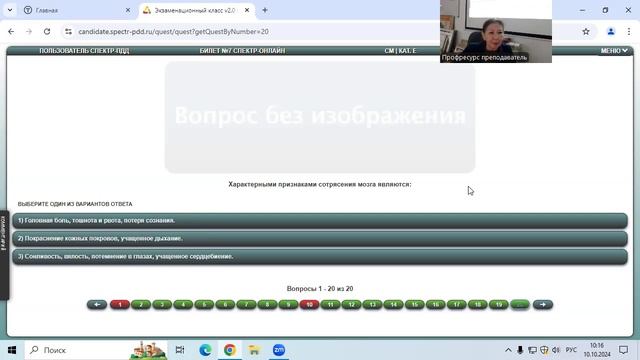Close the Главная tab
This screenshot has height=360, width=640.
(128, 10)
